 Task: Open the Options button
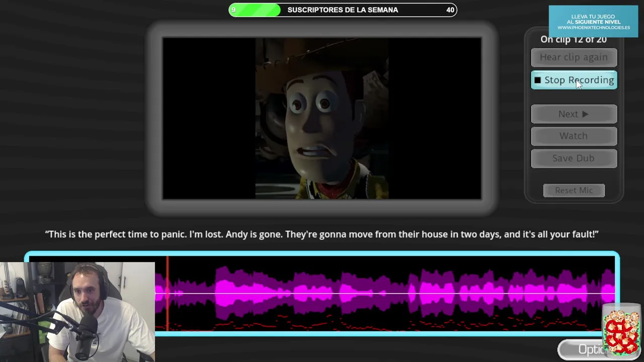tap(581, 350)
